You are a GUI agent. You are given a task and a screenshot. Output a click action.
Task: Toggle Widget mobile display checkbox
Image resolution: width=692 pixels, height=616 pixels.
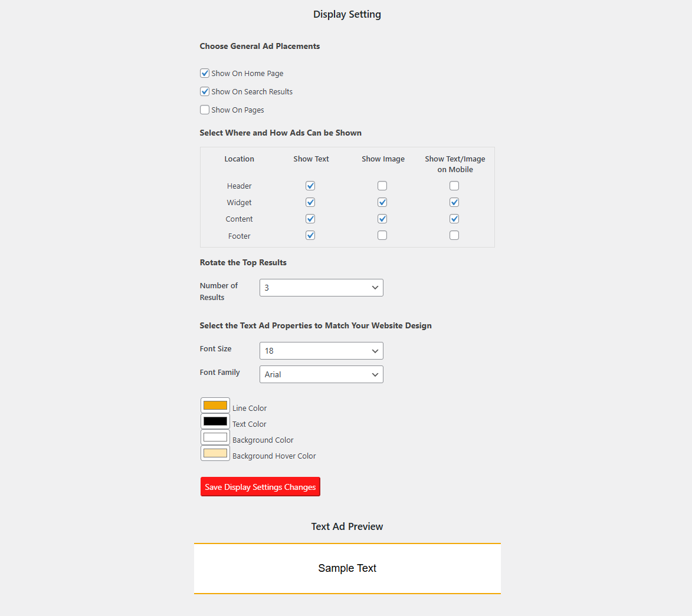pyautogui.click(x=454, y=202)
